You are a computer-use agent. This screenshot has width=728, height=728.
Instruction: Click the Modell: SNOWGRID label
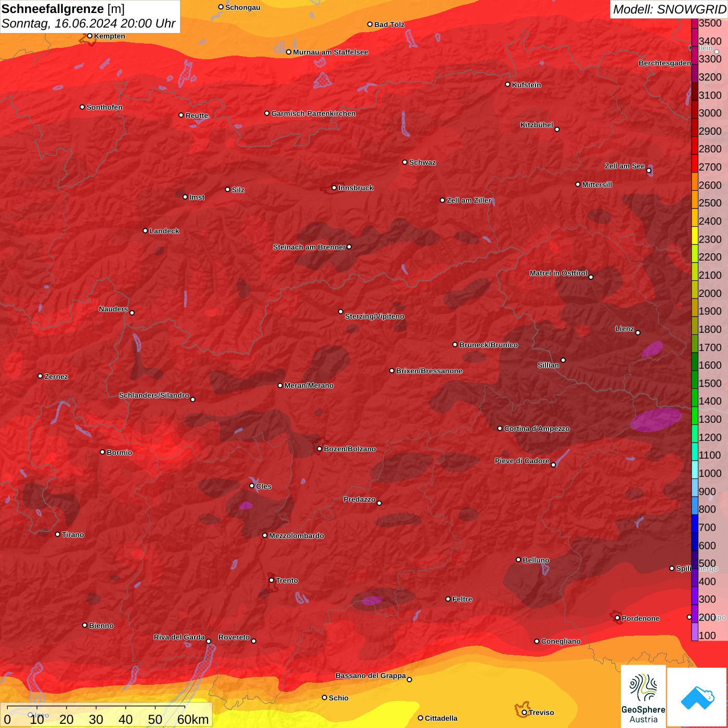[669, 9]
